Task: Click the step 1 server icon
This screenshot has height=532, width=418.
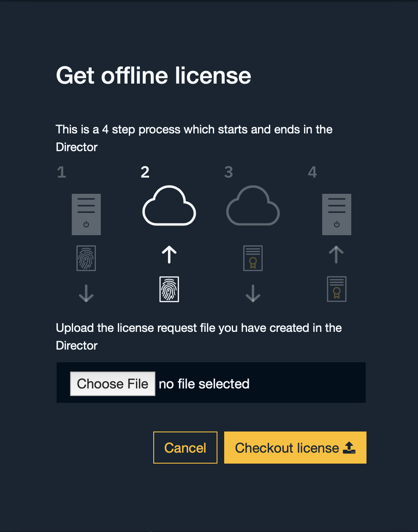Action: pos(86,214)
